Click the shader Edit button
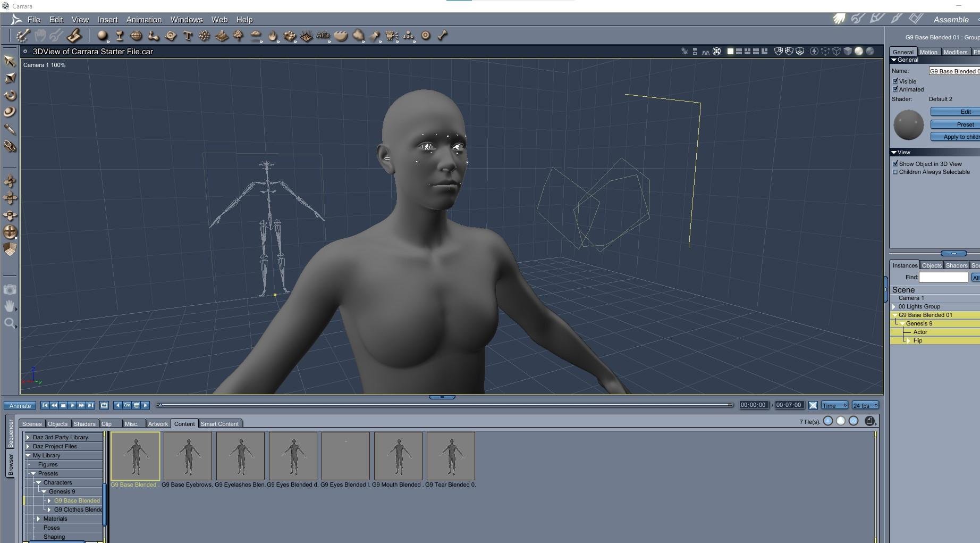This screenshot has width=980, height=543. (x=956, y=112)
